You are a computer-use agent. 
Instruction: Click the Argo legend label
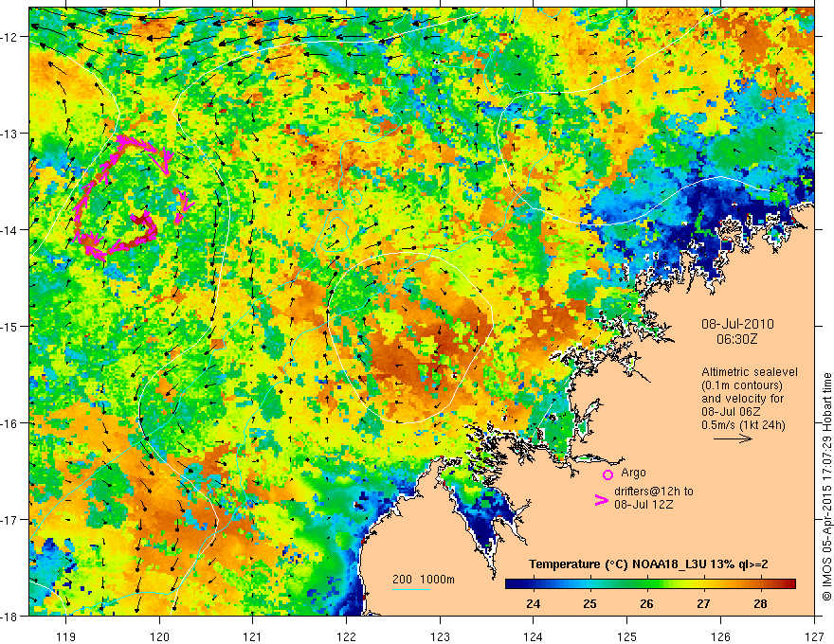click(x=633, y=473)
